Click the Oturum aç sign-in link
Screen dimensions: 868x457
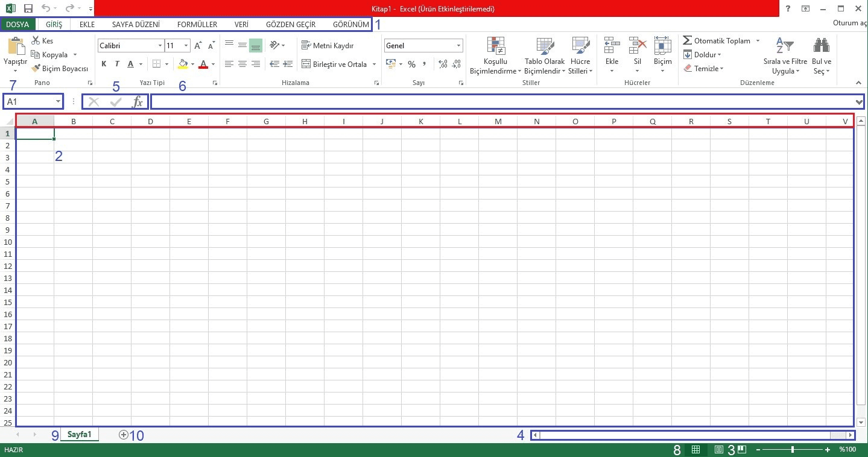click(849, 24)
